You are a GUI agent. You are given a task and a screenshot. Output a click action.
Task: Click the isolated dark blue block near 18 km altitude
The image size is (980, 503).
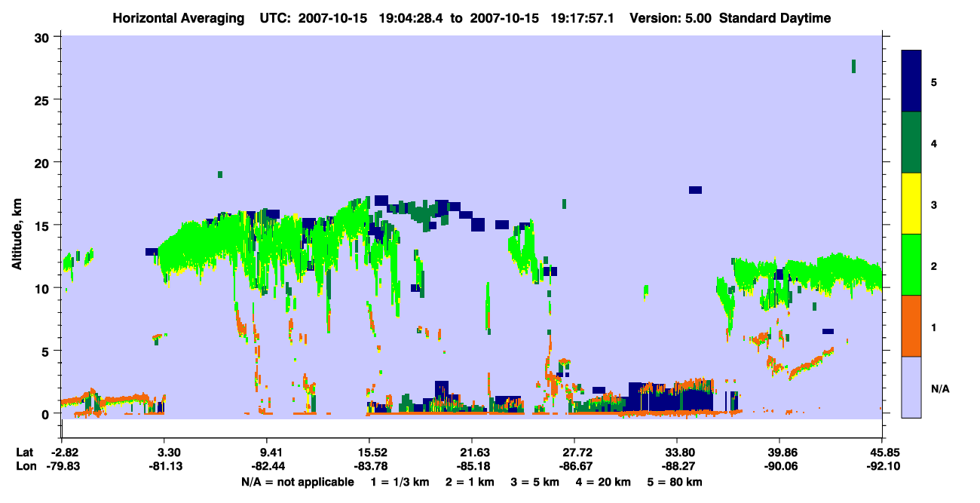click(695, 190)
